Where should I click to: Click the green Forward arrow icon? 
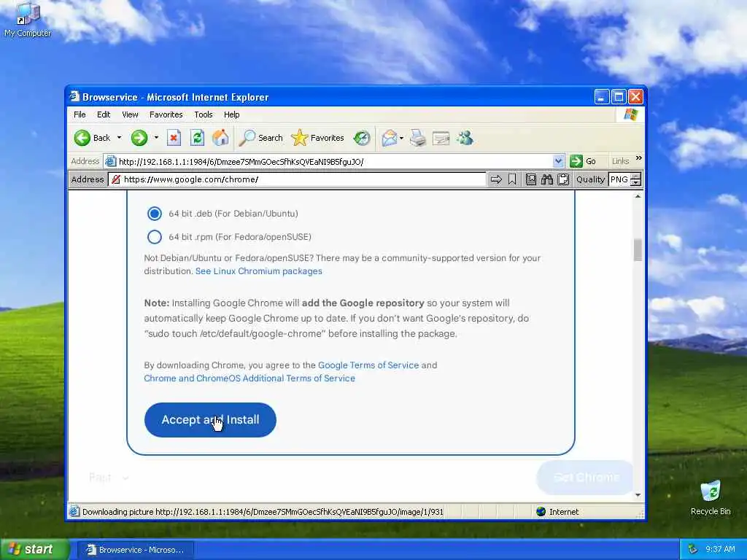point(139,138)
